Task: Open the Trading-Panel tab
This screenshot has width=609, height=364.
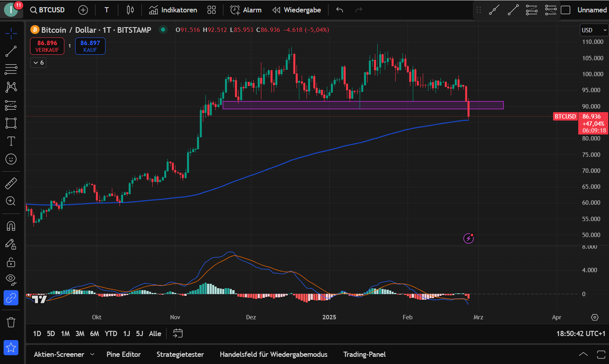Action: click(364, 354)
